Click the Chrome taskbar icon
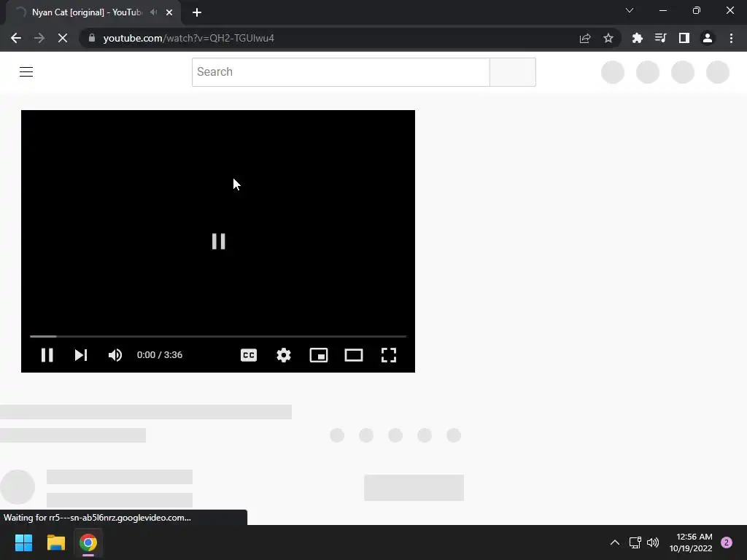The width and height of the screenshot is (747, 560). (88, 542)
